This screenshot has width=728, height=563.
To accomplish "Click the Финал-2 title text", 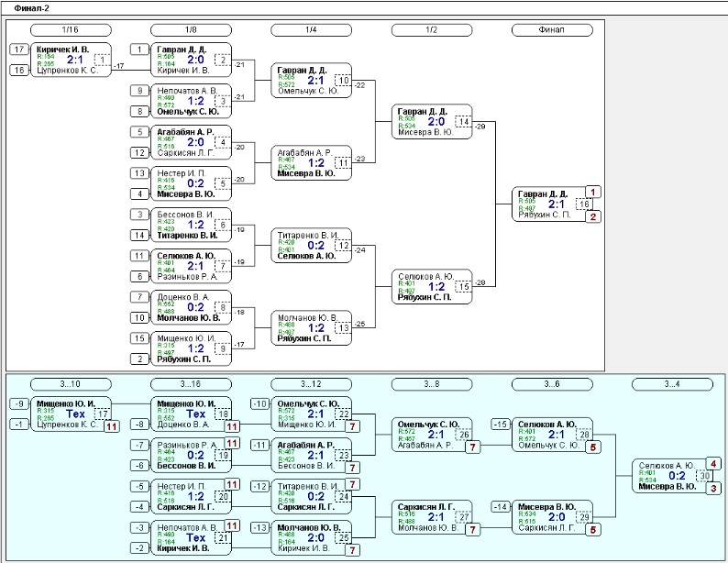I will click(x=31, y=8).
